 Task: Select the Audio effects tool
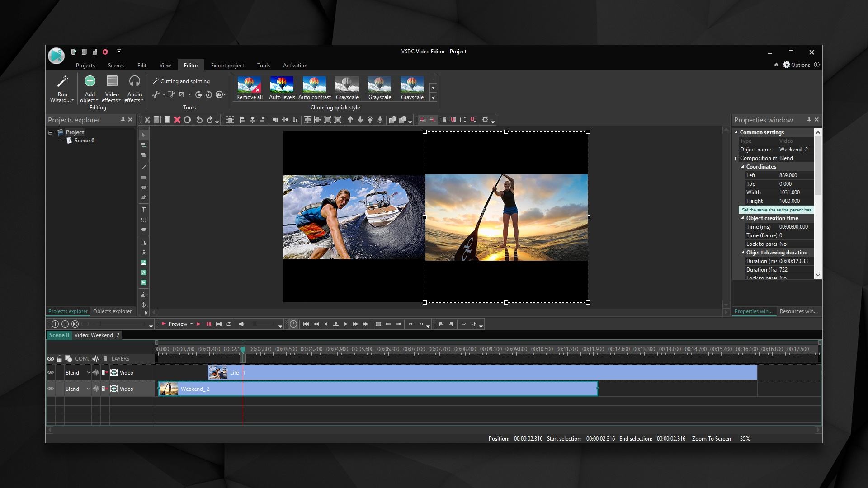pos(133,89)
